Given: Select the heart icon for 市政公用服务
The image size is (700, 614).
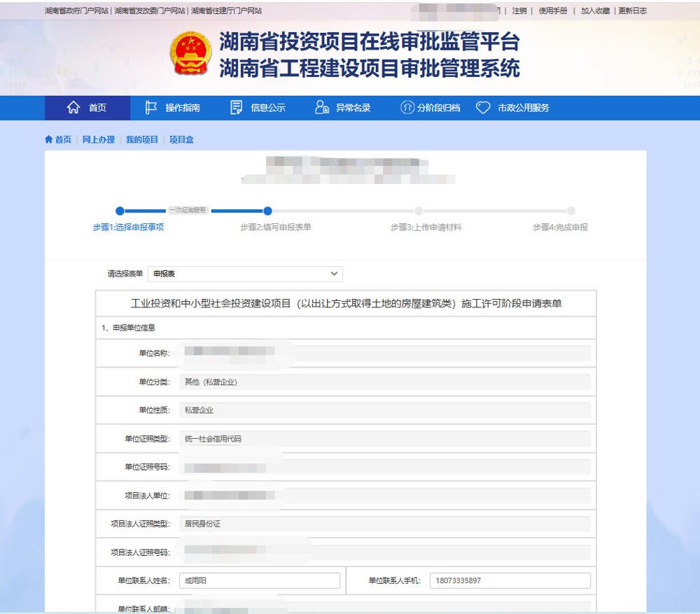Looking at the screenshot, I should point(483,107).
